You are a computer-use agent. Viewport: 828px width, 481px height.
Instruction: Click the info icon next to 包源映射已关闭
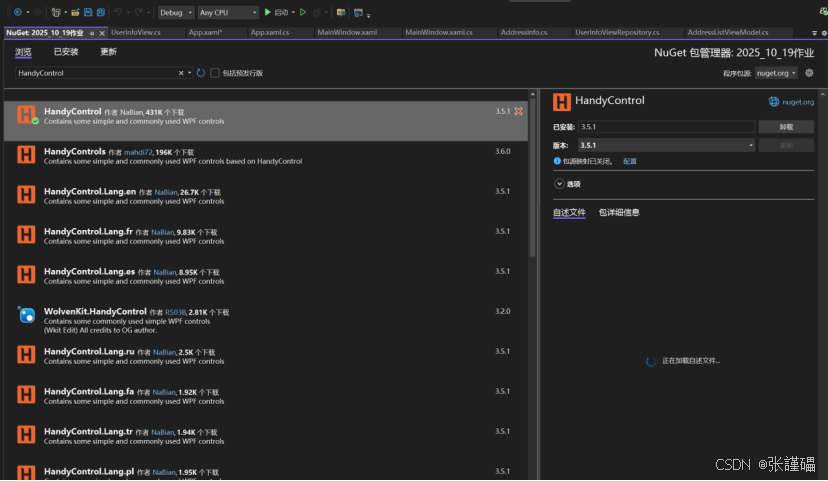[x=557, y=161]
